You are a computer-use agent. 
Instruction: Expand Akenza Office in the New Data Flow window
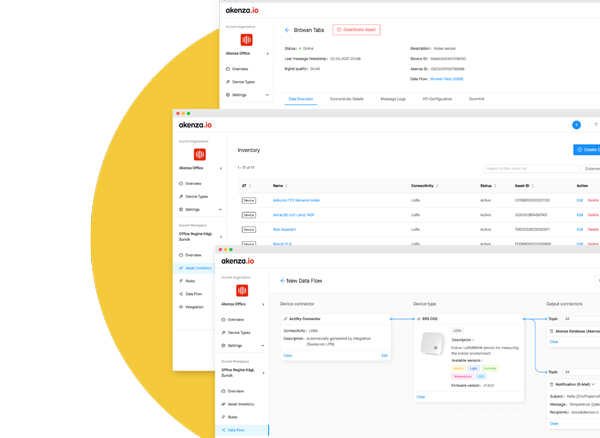click(x=263, y=304)
